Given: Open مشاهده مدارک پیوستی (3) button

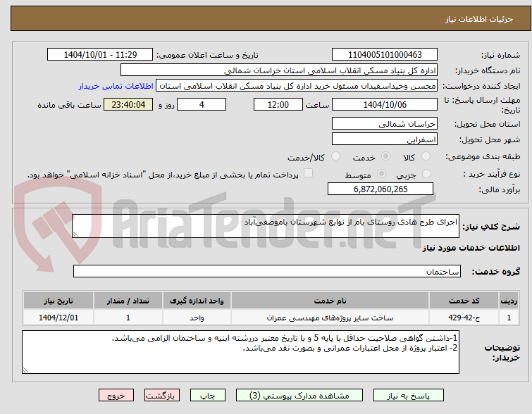Looking at the screenshot, I should 299,396.
